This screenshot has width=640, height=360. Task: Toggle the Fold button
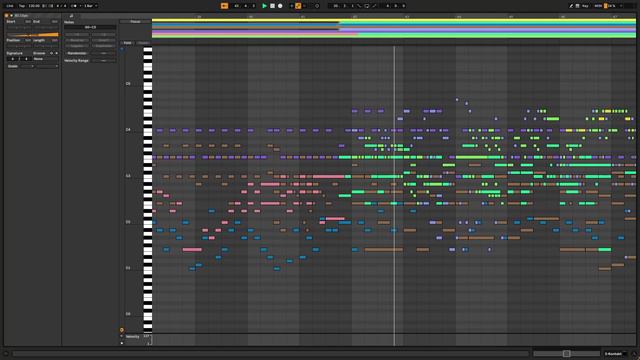click(x=127, y=43)
